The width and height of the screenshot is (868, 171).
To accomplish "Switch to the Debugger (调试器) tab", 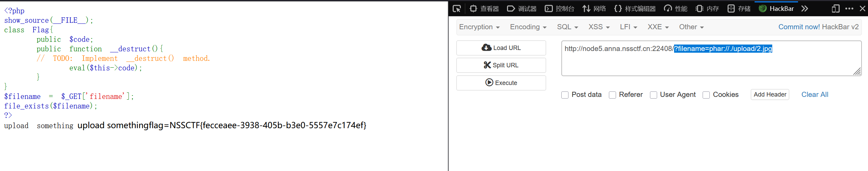I will pos(522,9).
